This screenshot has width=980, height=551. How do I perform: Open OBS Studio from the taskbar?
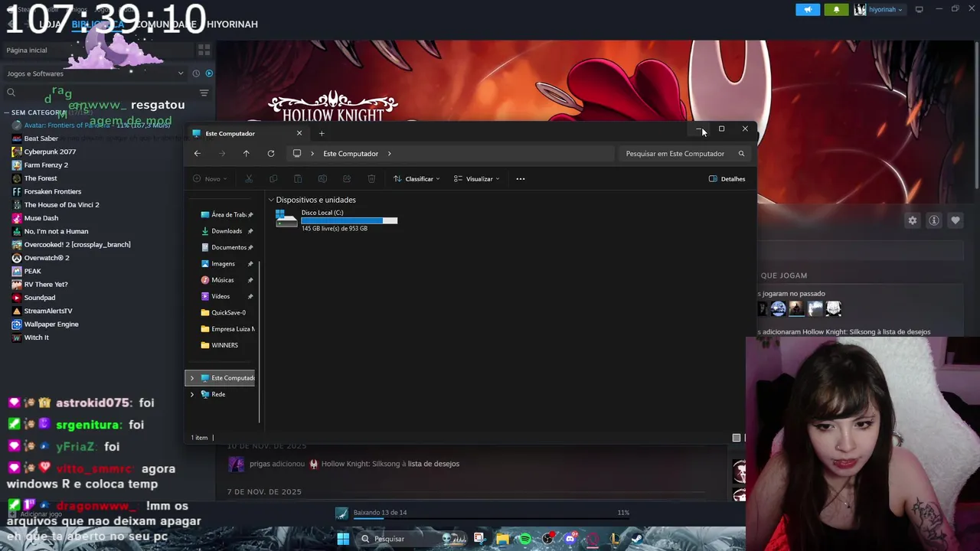pos(547,539)
